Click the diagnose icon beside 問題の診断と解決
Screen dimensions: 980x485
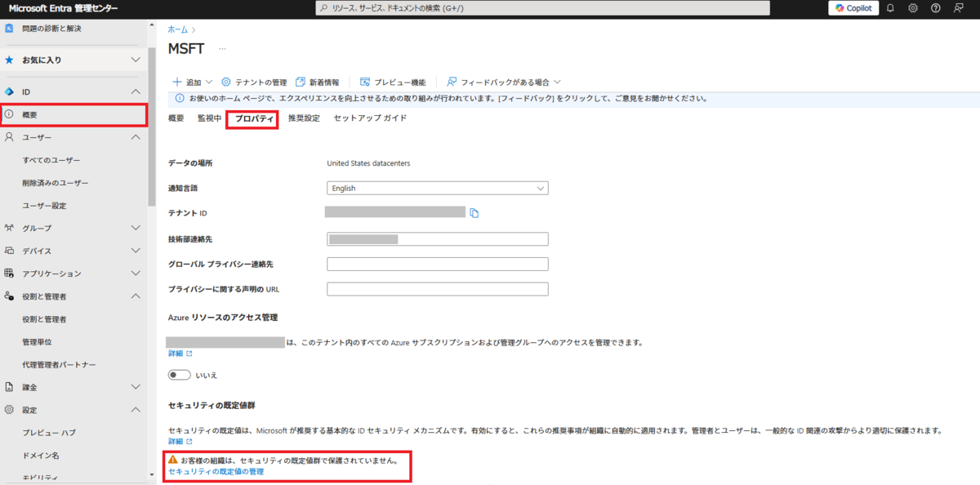(9, 29)
